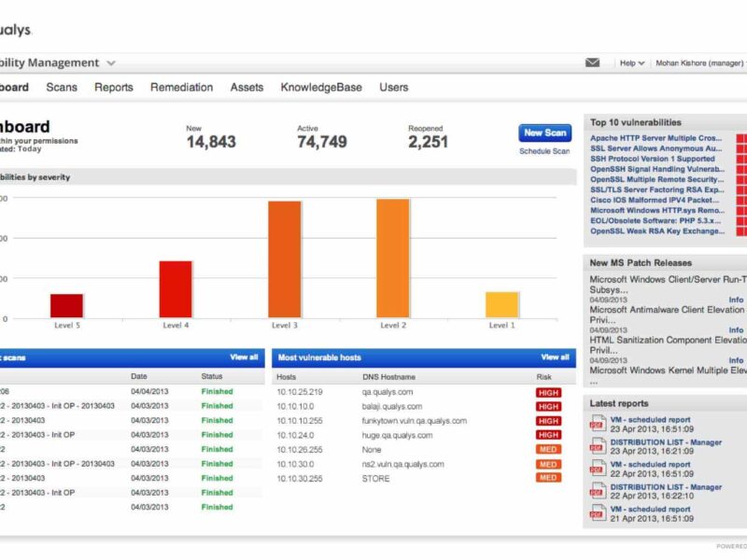Click PDF icon for 21 Apr VM scheduled report
The height and width of the screenshot is (560, 747).
click(598, 513)
